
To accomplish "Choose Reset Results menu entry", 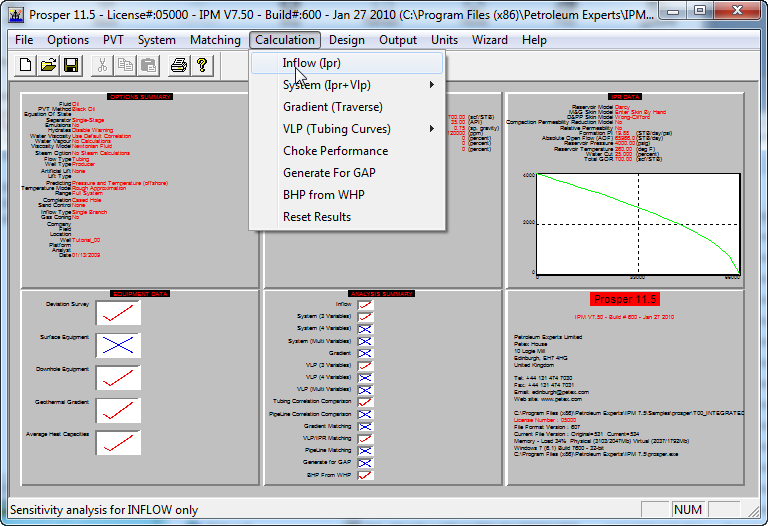I will point(347,217).
